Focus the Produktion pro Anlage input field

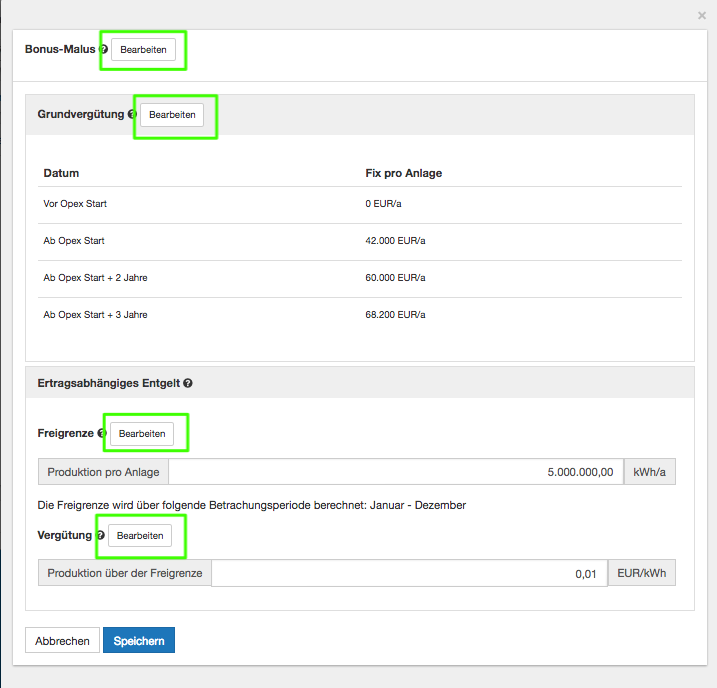(x=396, y=472)
